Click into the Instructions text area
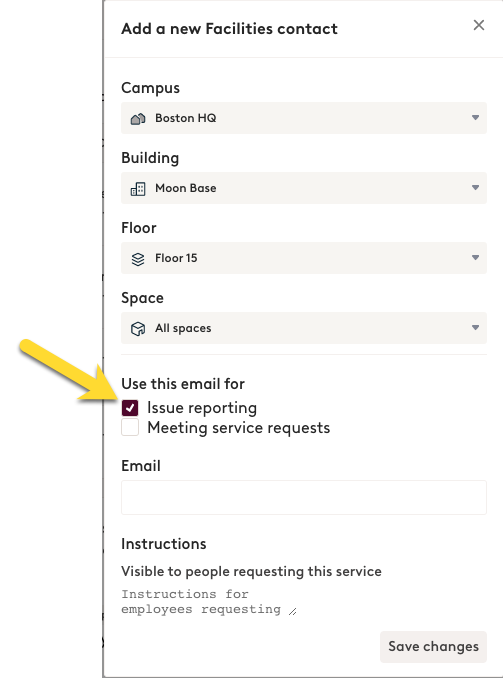Image resolution: width=503 pixels, height=678 pixels. pos(209,602)
